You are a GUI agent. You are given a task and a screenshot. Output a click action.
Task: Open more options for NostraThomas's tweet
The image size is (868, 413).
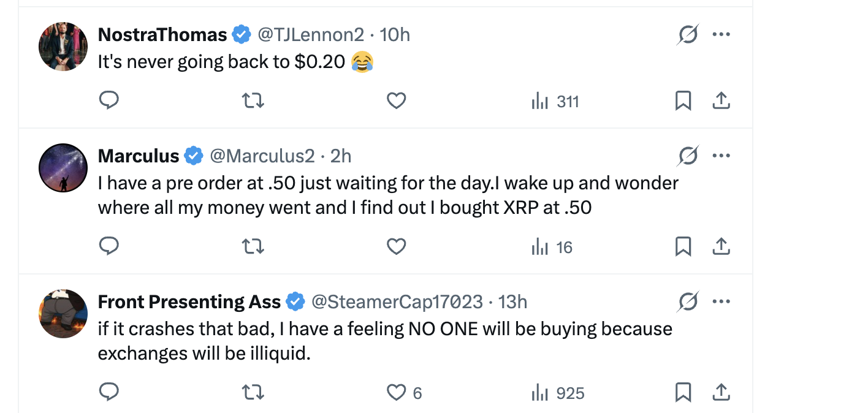coord(721,34)
